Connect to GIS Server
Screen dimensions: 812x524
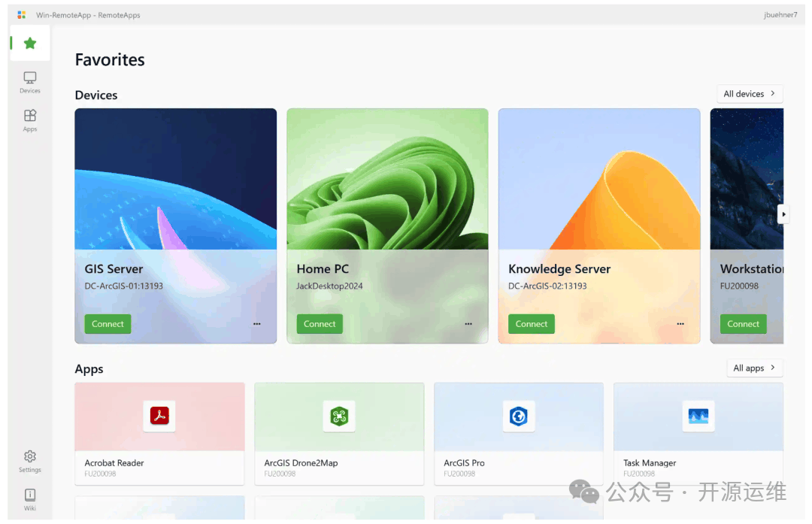click(x=108, y=323)
